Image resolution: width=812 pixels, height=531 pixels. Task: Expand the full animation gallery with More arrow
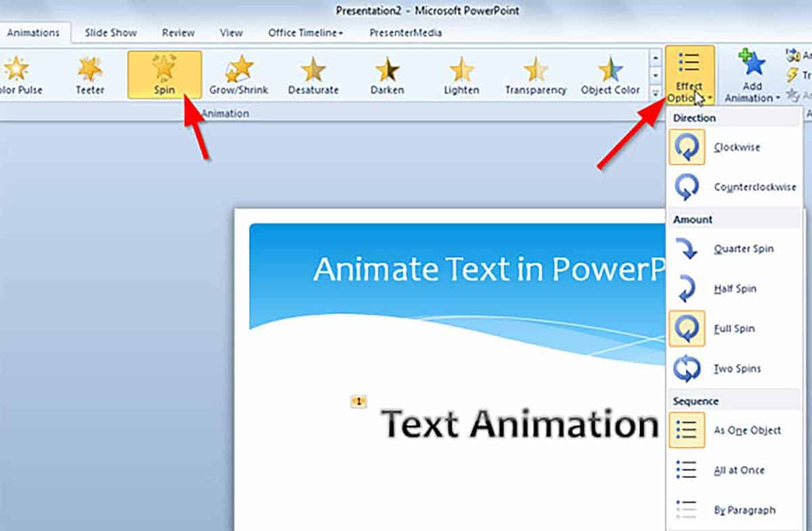pos(655,92)
